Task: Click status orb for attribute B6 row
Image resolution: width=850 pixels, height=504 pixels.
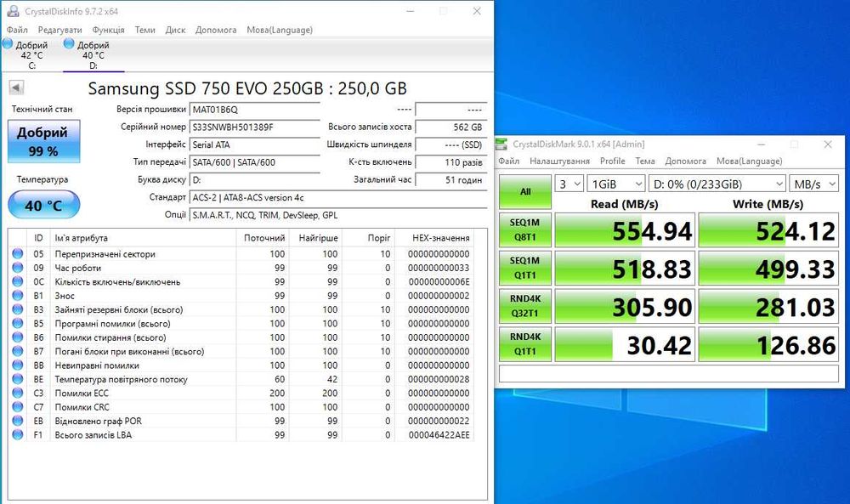Action: coord(17,337)
